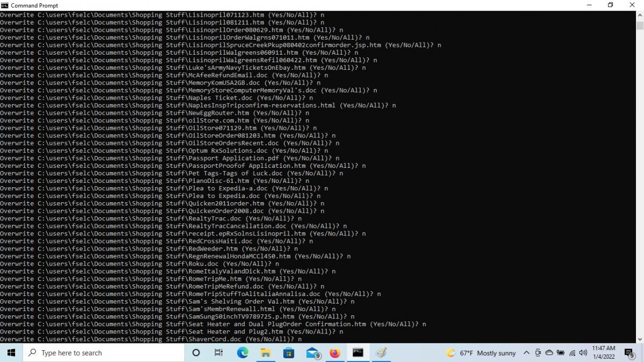Show hidden system tray icons
The image size is (644, 362).
pyautogui.click(x=526, y=353)
